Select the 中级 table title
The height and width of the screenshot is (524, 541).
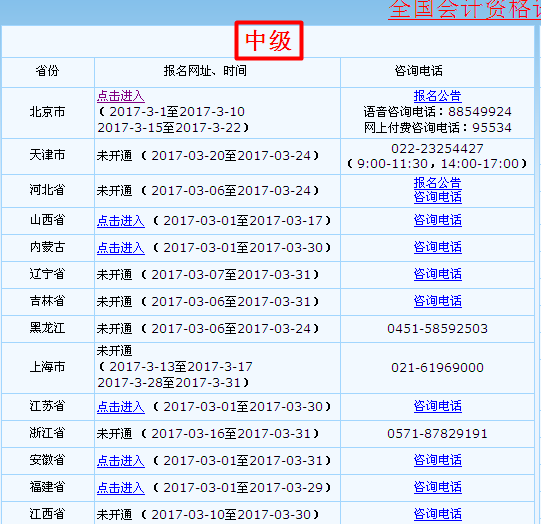(x=269, y=41)
